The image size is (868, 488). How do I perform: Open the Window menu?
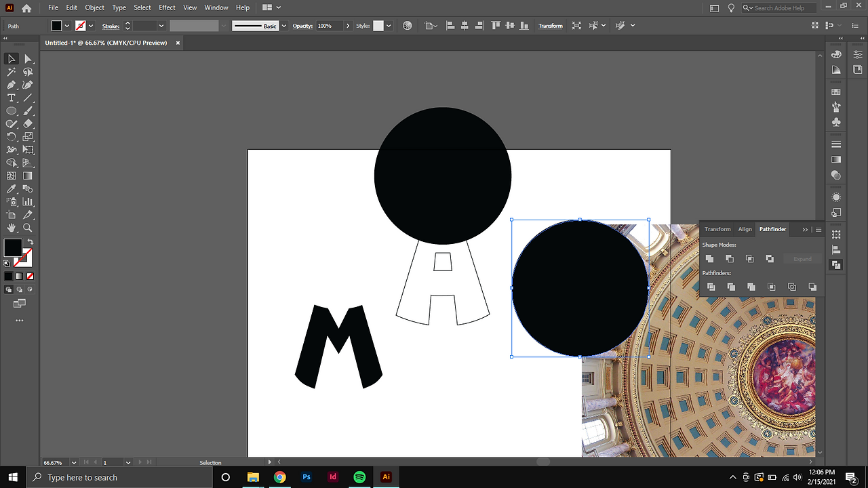(x=216, y=7)
